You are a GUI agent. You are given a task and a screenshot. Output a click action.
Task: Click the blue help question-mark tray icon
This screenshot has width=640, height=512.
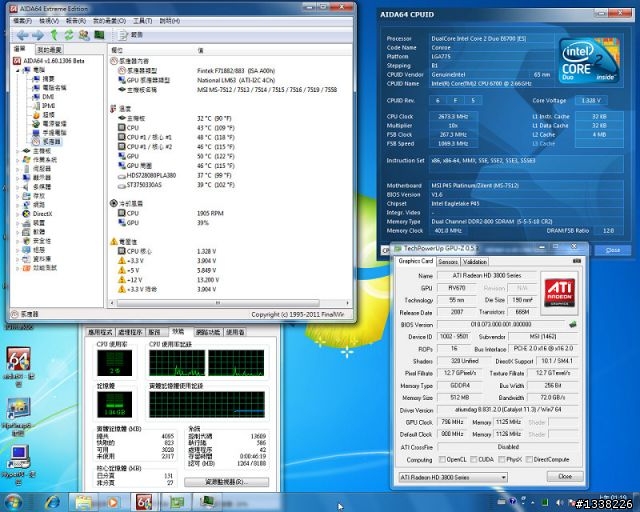click(x=513, y=501)
